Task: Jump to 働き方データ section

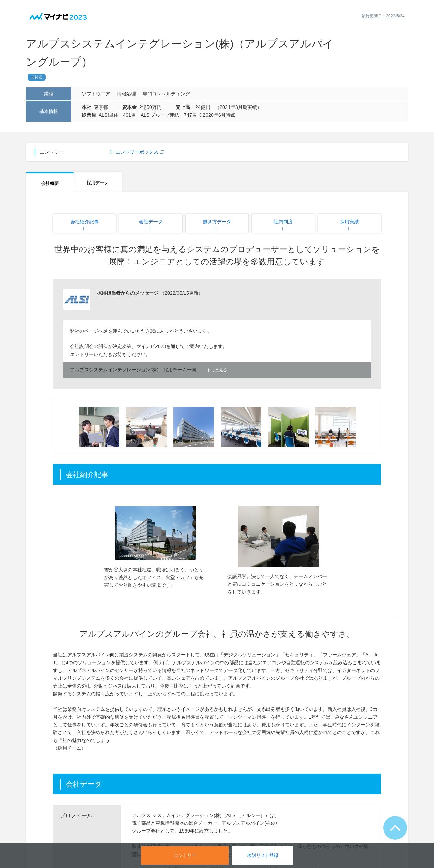Action: [217, 223]
